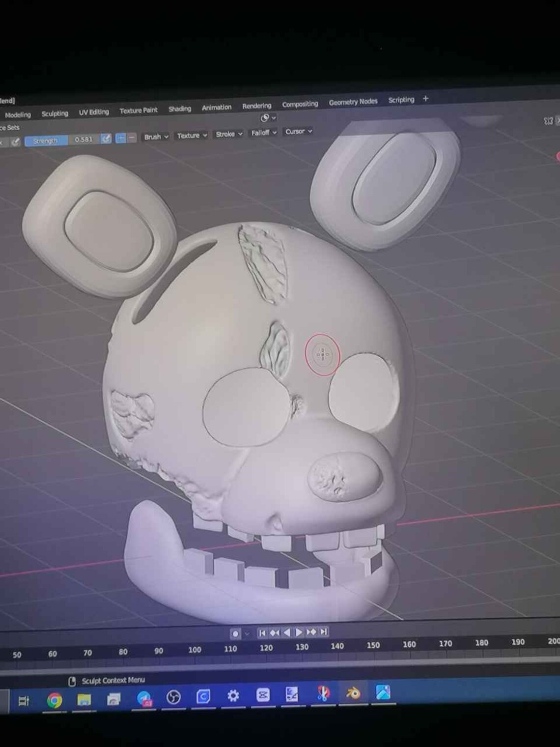Set brush direction to Add (plus)
This screenshot has height=747, width=560.
(120, 138)
